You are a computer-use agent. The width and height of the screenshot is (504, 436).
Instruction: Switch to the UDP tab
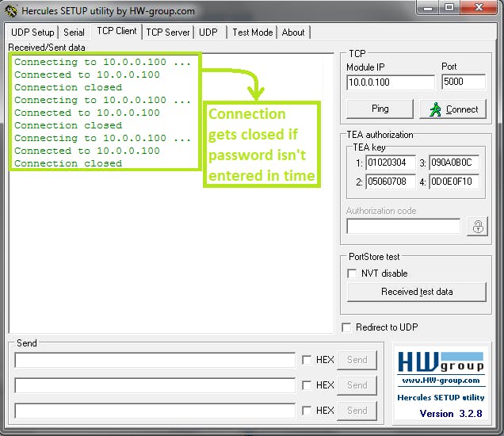pyautogui.click(x=208, y=33)
